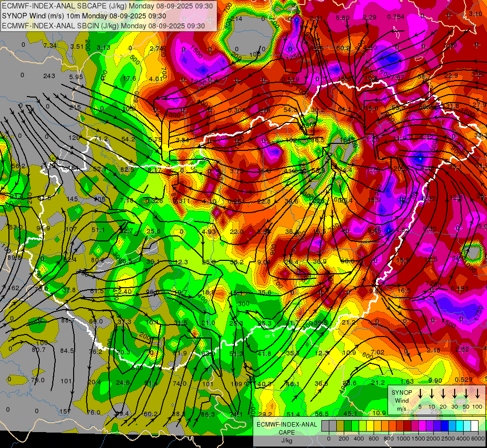Click the map value 3.10
The width and height of the screenshot is (487, 448).
(476, 13)
